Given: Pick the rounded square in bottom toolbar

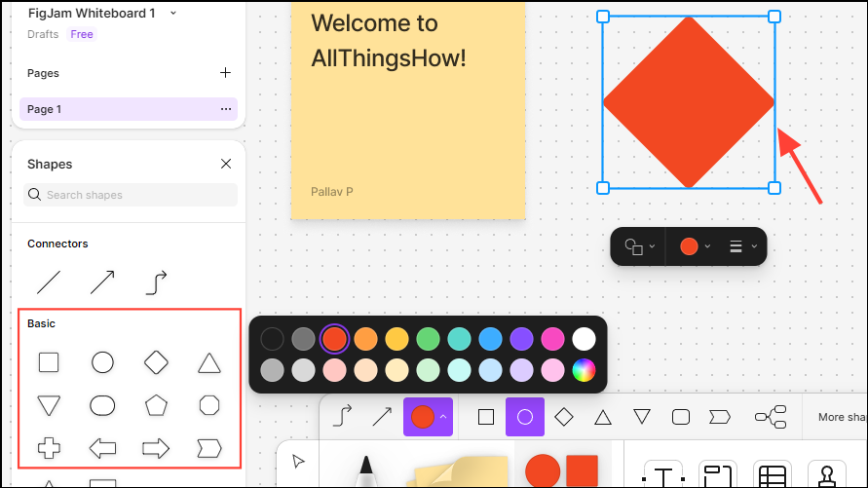Looking at the screenshot, I should pos(681,417).
